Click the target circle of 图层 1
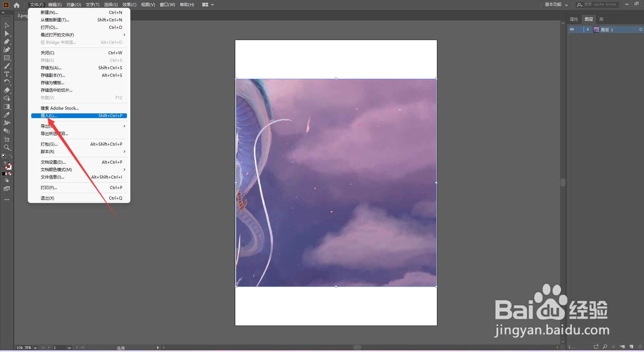The height and width of the screenshot is (352, 644). click(641, 30)
